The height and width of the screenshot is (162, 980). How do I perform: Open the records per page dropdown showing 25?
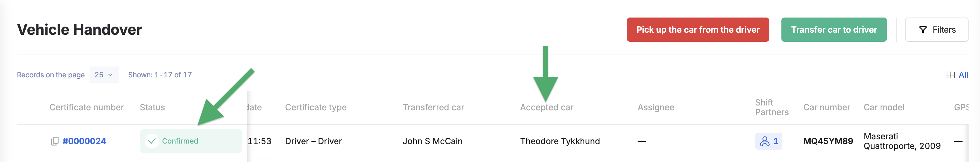coord(104,75)
